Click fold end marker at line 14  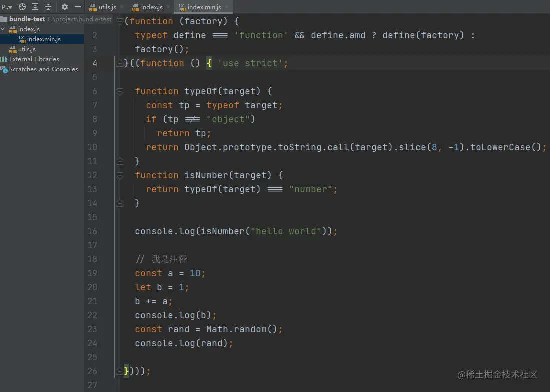tap(120, 203)
